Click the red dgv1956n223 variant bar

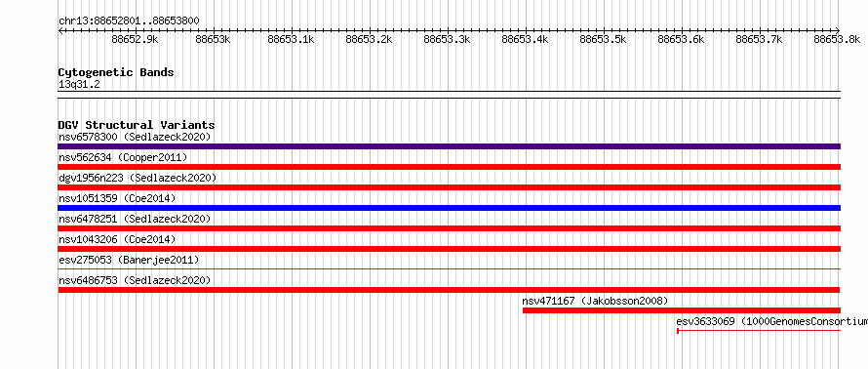pyautogui.click(x=449, y=187)
